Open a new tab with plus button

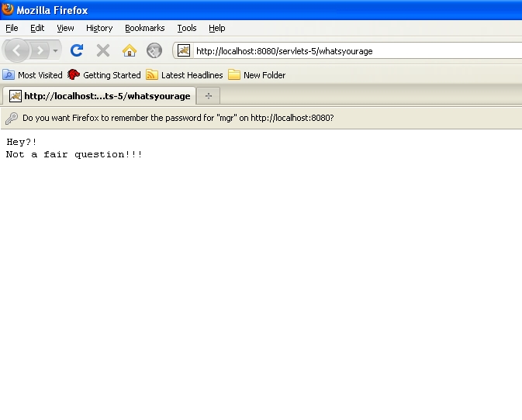(x=209, y=96)
